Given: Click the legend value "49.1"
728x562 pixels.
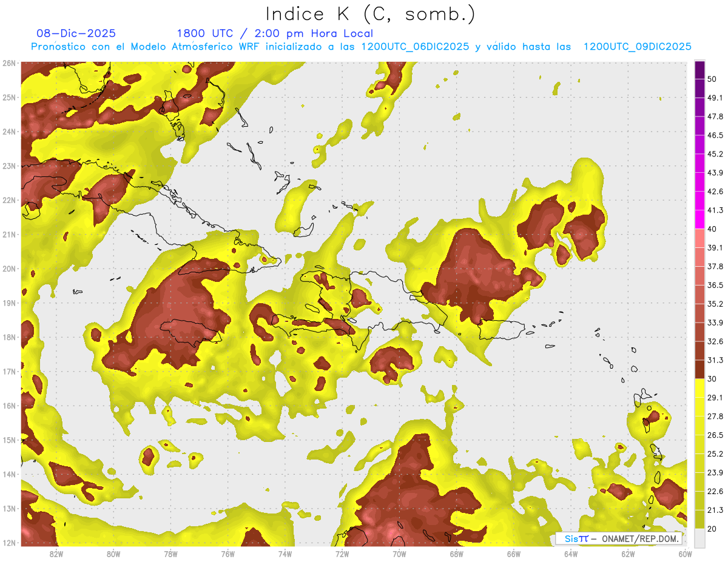Looking at the screenshot, I should pyautogui.click(x=715, y=98).
